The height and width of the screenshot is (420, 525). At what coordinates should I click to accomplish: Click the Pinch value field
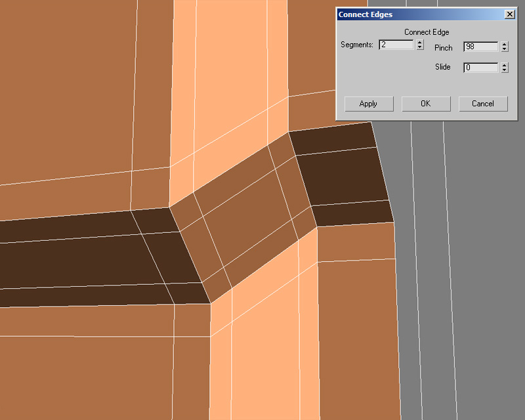point(481,47)
